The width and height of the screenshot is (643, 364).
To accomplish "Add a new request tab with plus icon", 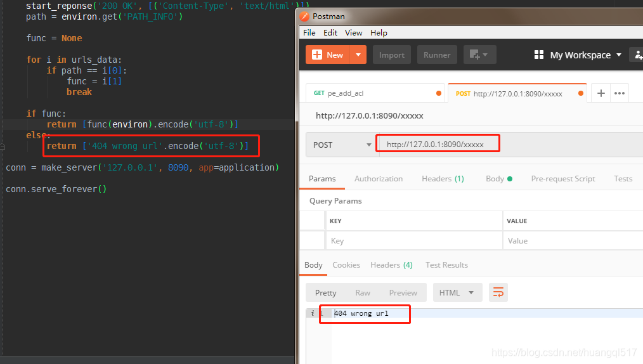I will click(x=601, y=93).
